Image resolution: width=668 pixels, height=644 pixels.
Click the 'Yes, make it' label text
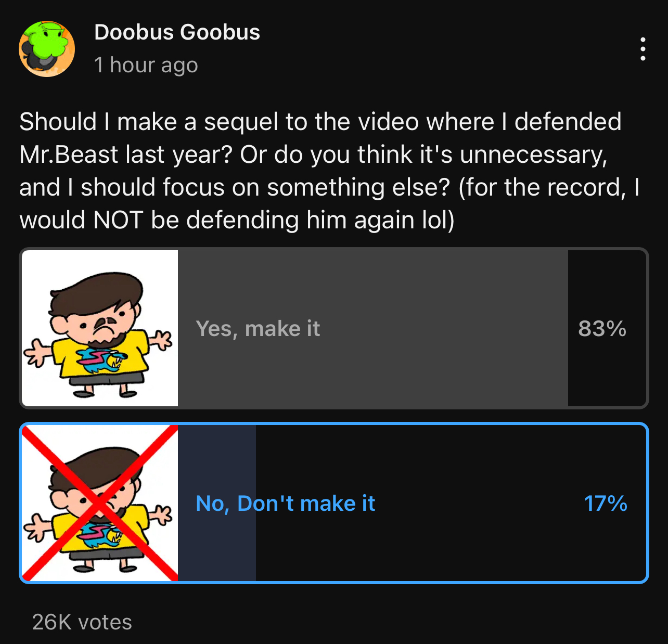tap(258, 329)
